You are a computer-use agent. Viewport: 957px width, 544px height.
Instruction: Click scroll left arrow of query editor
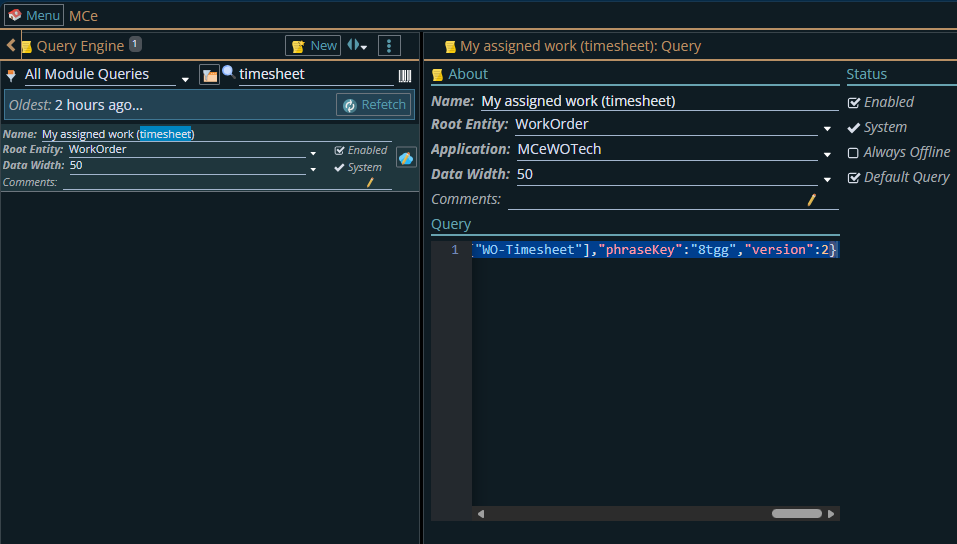[x=481, y=514]
